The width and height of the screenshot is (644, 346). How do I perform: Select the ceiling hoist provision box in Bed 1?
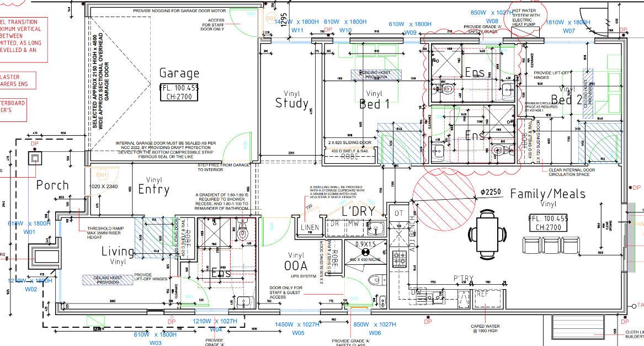pyautogui.click(x=376, y=74)
